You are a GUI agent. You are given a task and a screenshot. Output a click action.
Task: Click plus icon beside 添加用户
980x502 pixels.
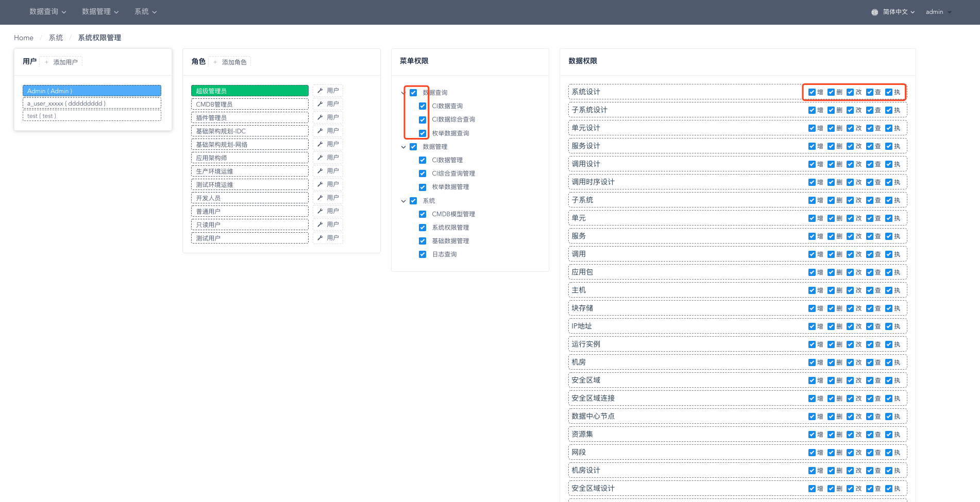click(x=46, y=62)
